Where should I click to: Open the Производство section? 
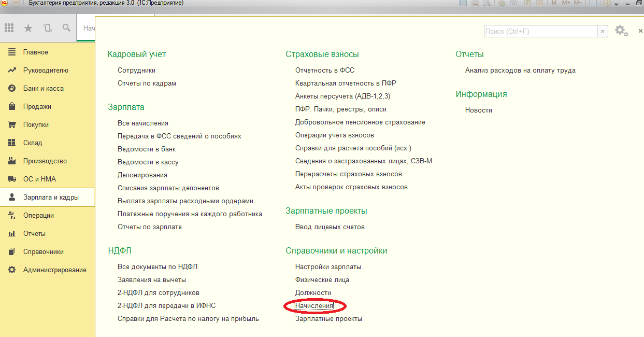[48, 161]
